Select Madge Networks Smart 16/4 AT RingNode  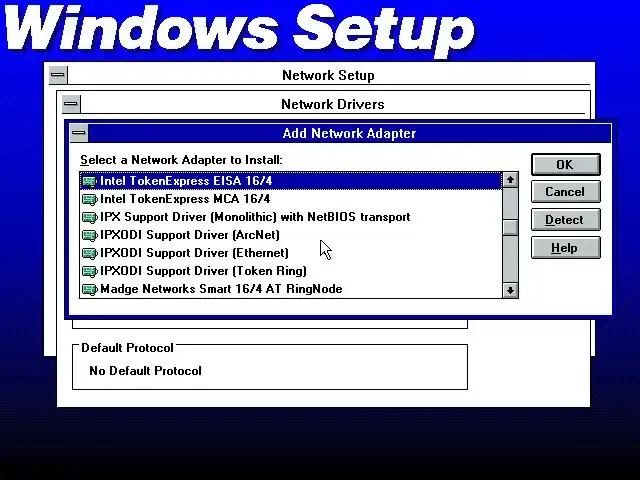tap(291, 289)
